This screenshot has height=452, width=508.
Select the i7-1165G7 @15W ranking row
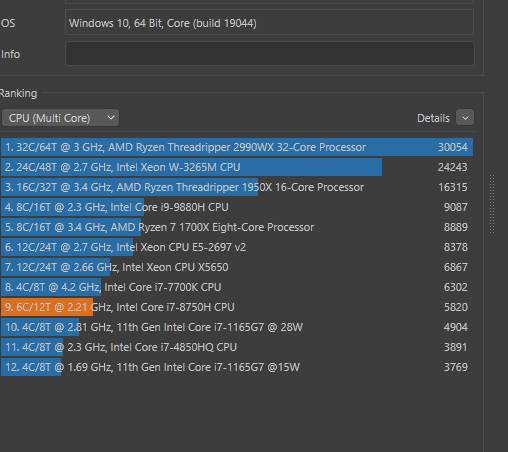pyautogui.click(x=237, y=367)
